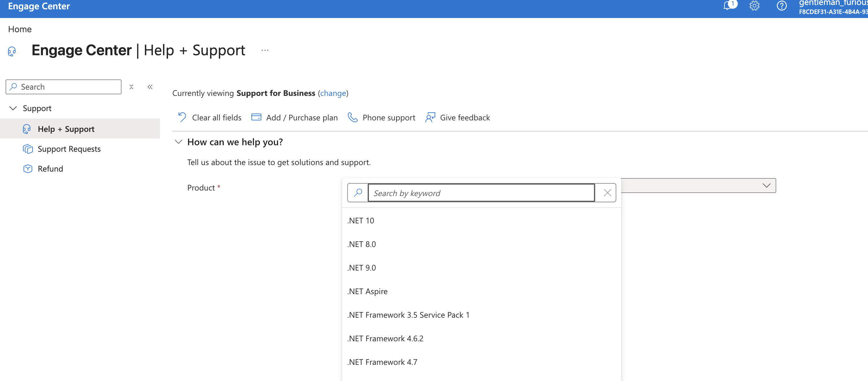Go to the Home breadcrumb
The image size is (868, 381).
(x=20, y=29)
